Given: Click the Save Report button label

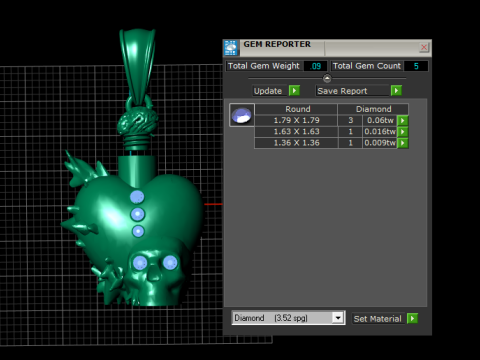Looking at the screenshot, I should point(342,91).
